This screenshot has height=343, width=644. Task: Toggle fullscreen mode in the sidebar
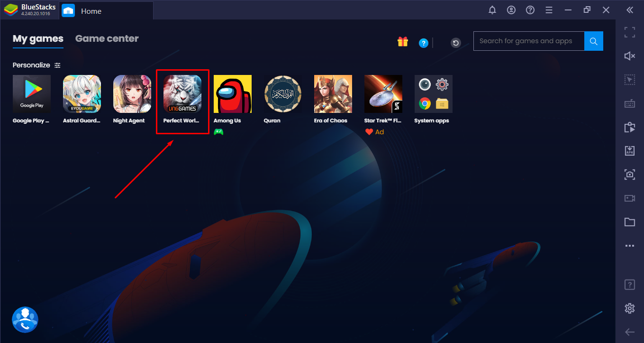[629, 32]
